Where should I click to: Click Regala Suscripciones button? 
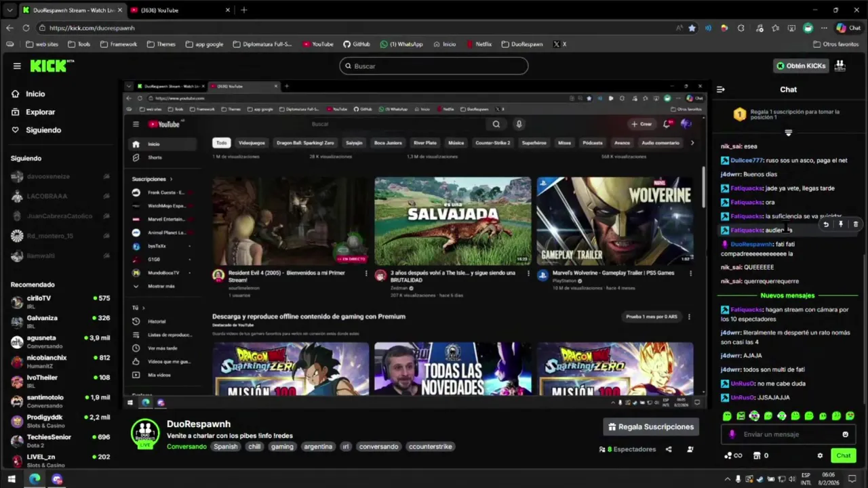(651, 427)
